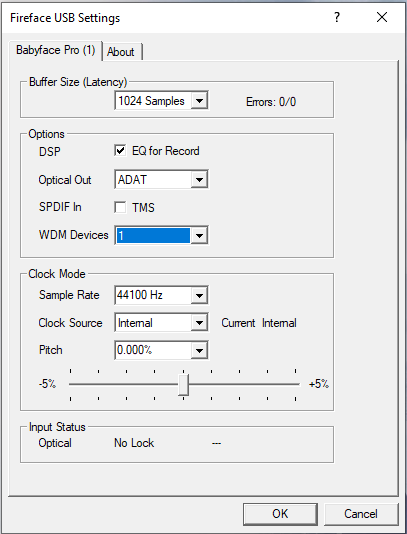Open the Clock Source dropdown arrow

[x=199, y=323]
